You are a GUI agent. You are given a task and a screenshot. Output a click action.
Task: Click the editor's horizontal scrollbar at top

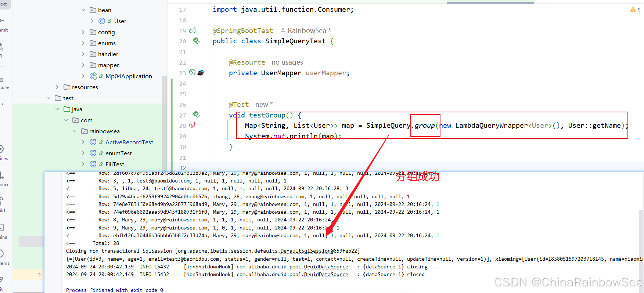(x=490, y=3)
